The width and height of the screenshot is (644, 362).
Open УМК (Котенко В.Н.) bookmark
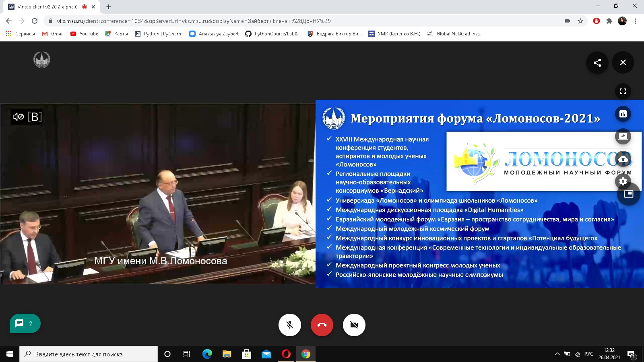(x=394, y=34)
